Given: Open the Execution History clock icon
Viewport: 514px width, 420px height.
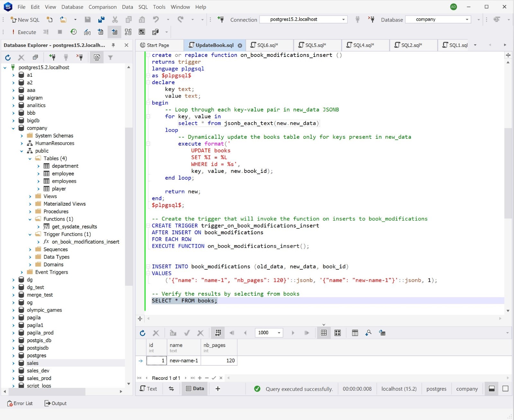Looking at the screenshot, I should click(x=74, y=32).
